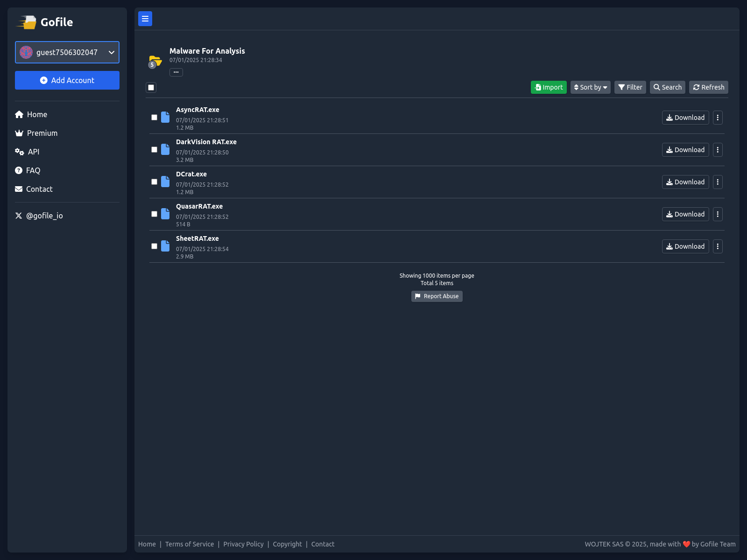Click the Total 5 items text
This screenshot has height=560, width=747.
(x=437, y=283)
